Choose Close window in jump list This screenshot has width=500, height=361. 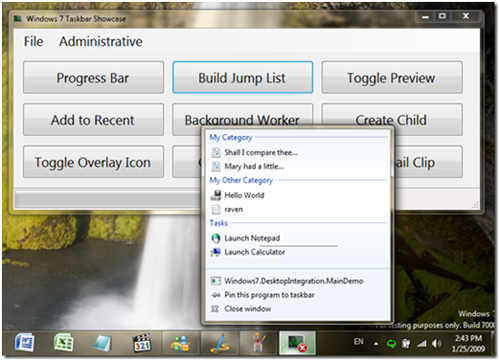tap(297, 309)
